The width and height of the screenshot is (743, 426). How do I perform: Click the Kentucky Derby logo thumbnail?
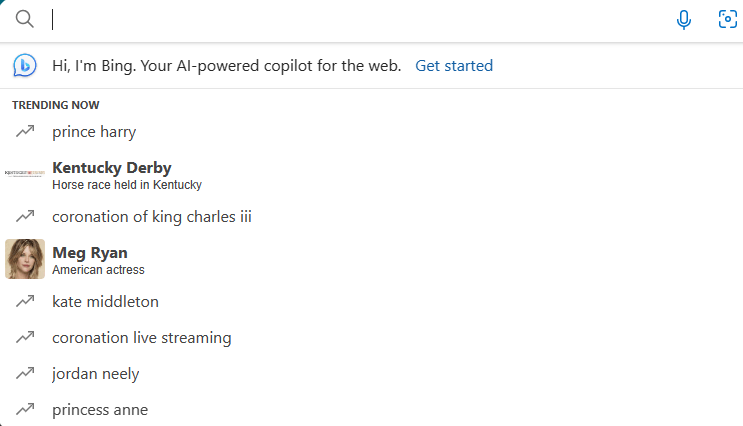pyautogui.click(x=25, y=174)
